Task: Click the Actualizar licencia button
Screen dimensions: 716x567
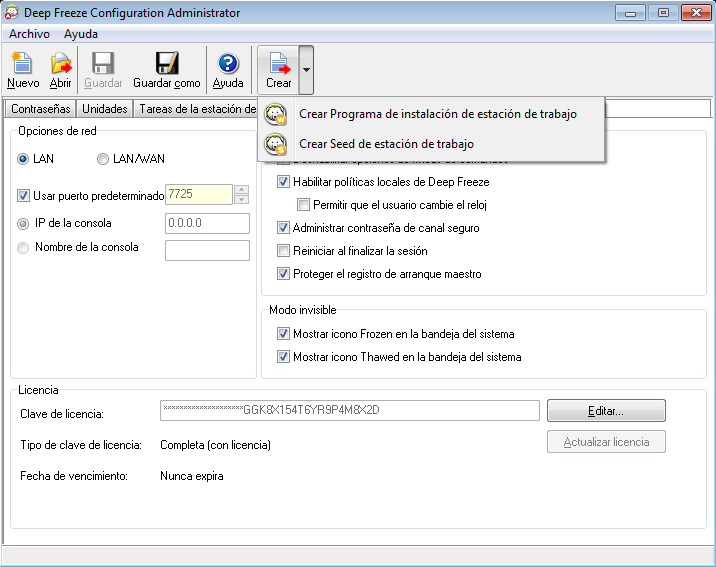Action: [x=606, y=442]
